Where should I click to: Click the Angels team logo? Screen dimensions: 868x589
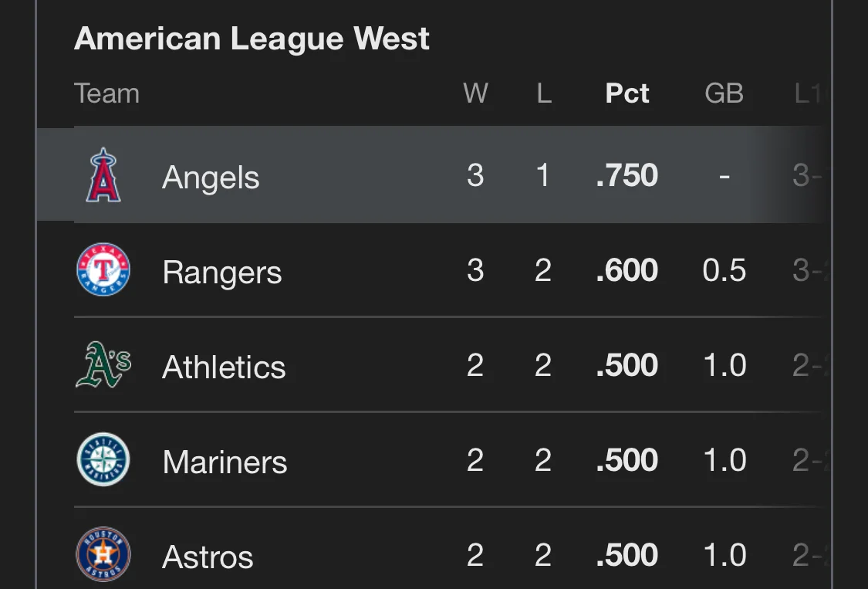pyautogui.click(x=103, y=174)
